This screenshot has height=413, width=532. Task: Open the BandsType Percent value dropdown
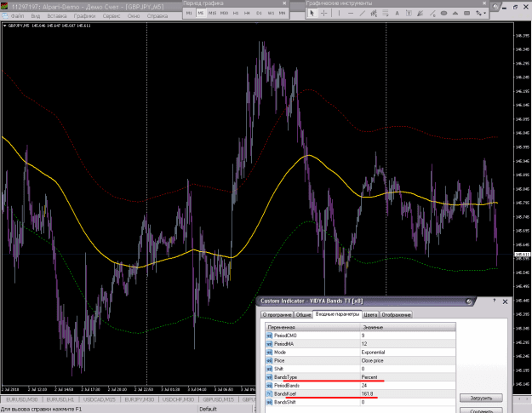click(408, 377)
